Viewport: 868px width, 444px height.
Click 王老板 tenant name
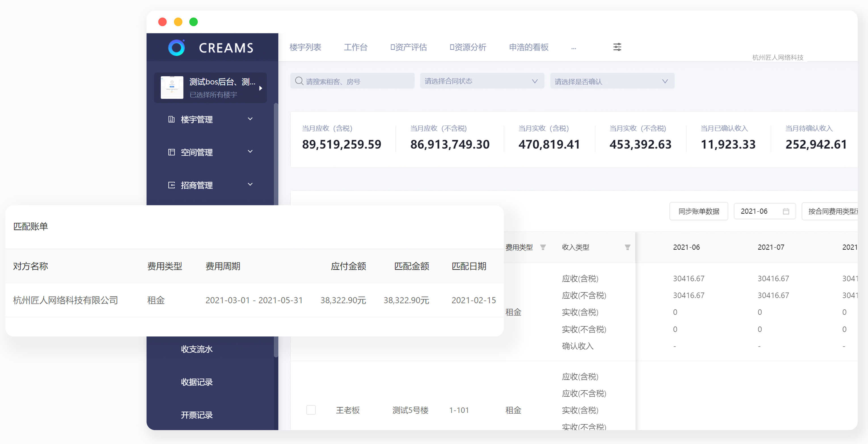[347, 410]
